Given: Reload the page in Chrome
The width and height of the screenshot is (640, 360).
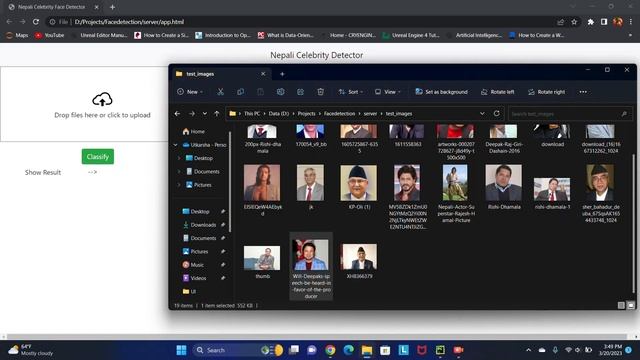Looking at the screenshot, I should coord(36,22).
